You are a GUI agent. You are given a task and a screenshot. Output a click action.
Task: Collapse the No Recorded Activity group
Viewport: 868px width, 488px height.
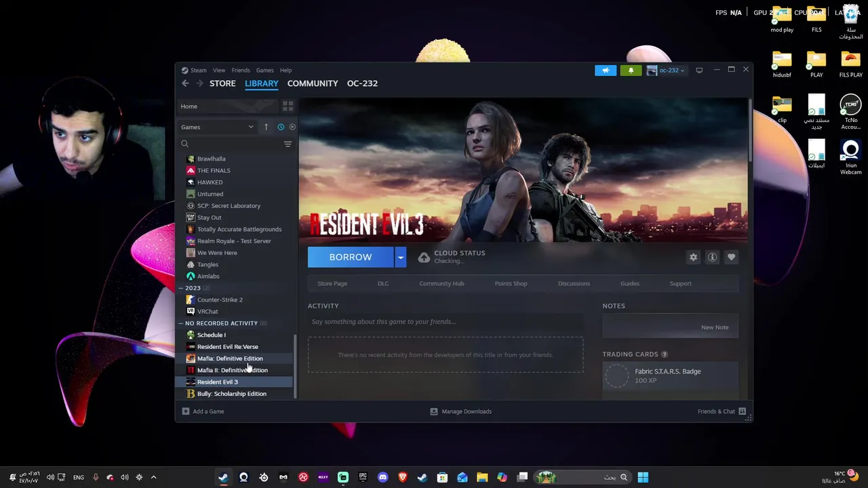pos(180,323)
